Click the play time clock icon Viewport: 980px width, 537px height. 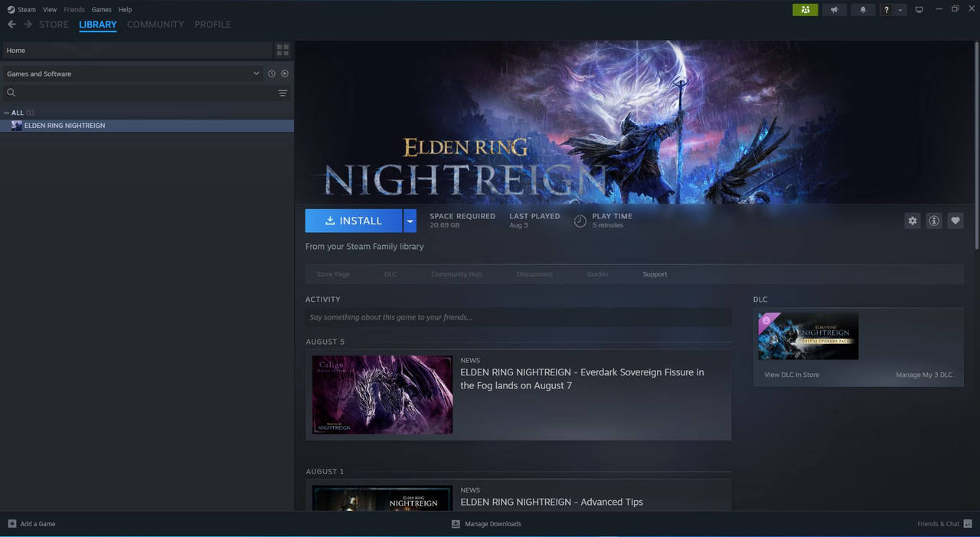(580, 221)
